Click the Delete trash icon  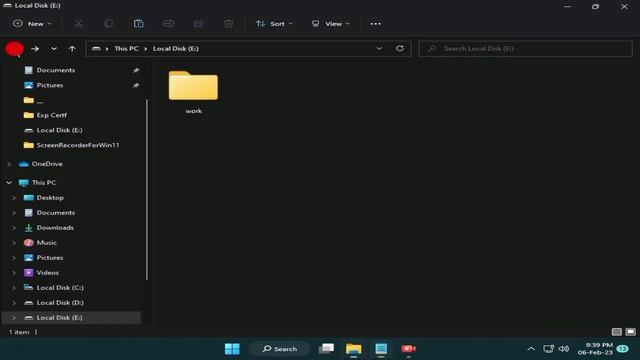(x=229, y=24)
